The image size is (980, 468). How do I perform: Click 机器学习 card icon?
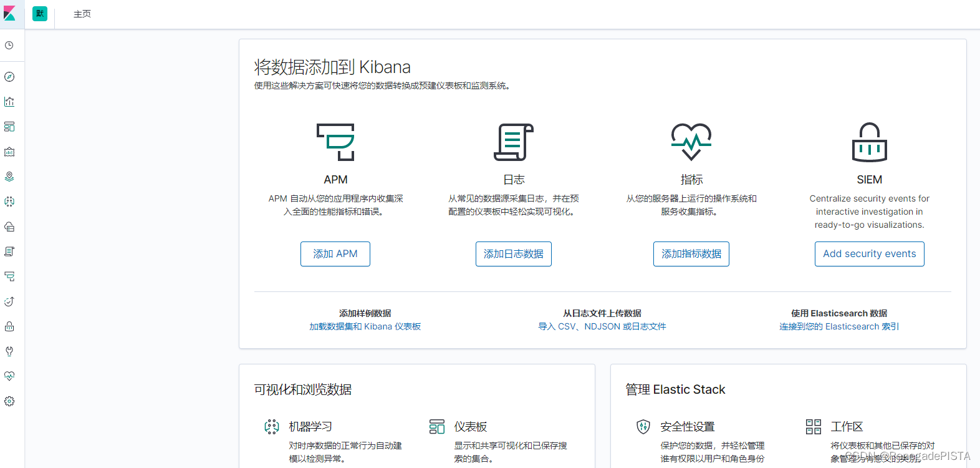[272, 427]
